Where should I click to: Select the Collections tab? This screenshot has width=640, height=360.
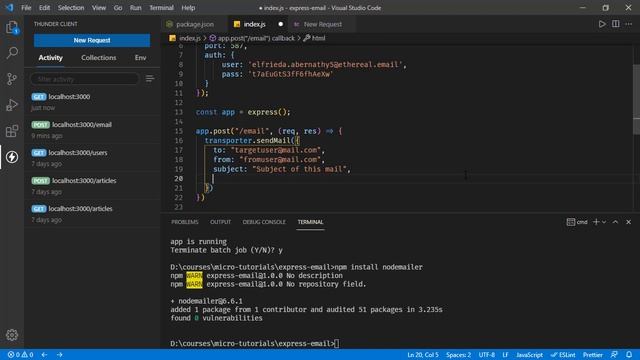(x=98, y=58)
